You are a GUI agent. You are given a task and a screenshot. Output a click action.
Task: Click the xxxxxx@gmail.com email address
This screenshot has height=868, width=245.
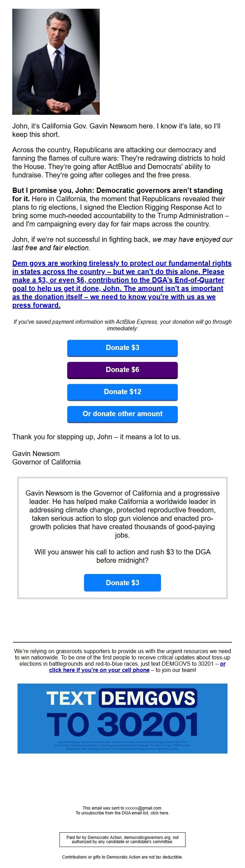[143, 808]
